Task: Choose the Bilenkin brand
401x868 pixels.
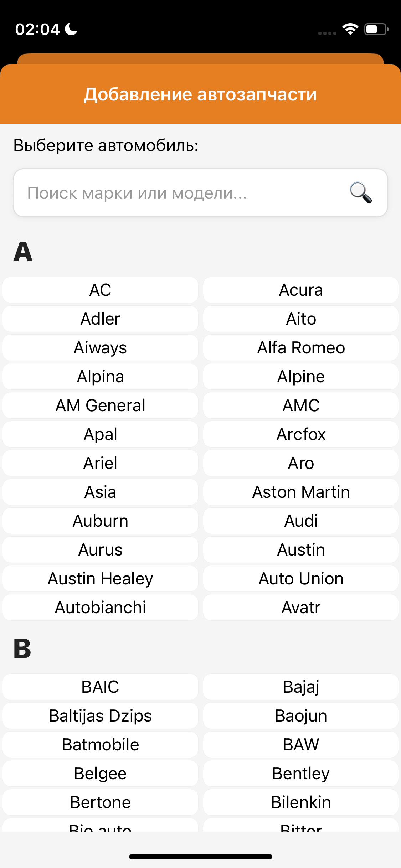Action: (x=301, y=802)
